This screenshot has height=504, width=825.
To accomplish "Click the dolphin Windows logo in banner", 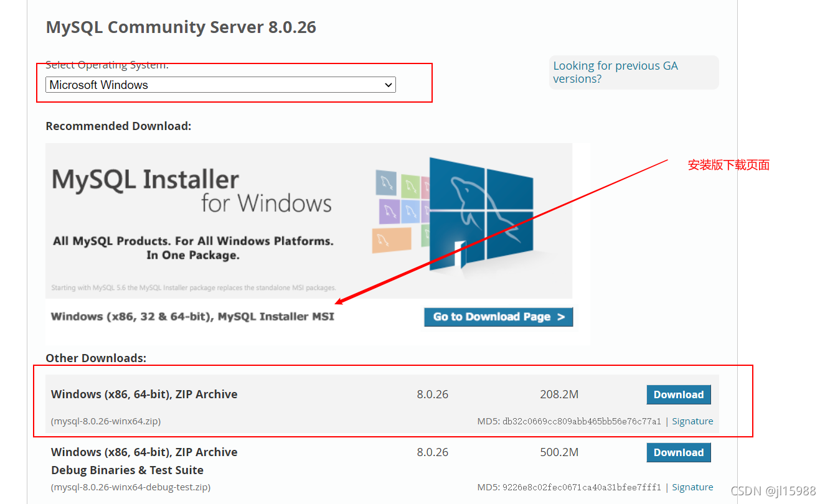I will [481, 215].
